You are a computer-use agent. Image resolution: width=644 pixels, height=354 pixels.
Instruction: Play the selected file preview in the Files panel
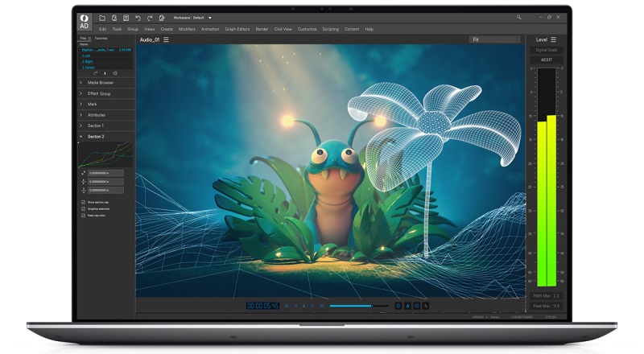(x=105, y=73)
